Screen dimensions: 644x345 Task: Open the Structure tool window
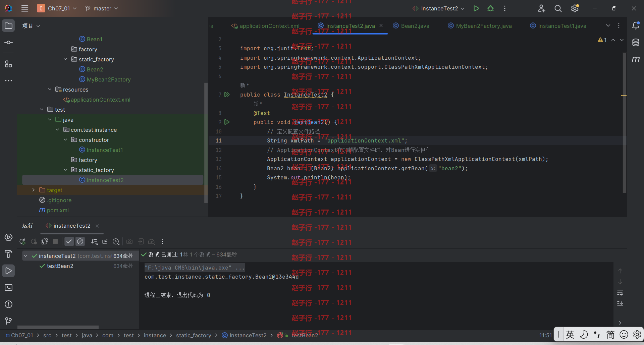point(8,64)
